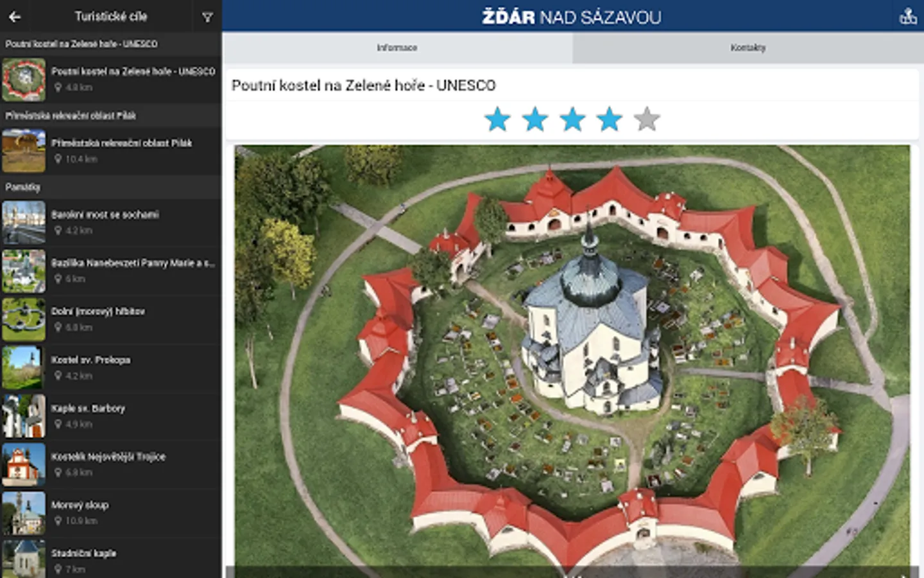This screenshot has width=924, height=578.
Task: Click the thumbnail of Příměstská rekreační oblast Pilák
Action: (x=24, y=150)
